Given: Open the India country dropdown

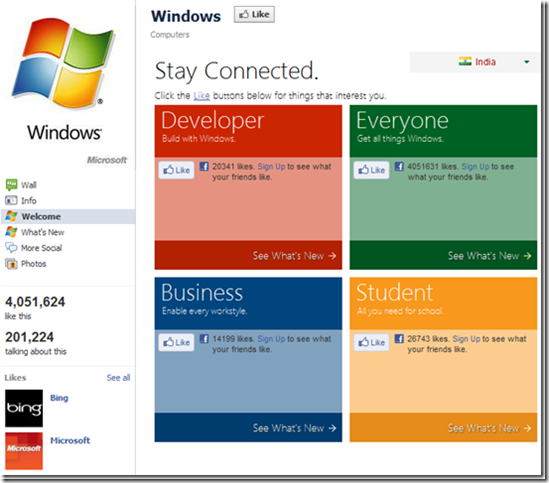Looking at the screenshot, I should [474, 62].
